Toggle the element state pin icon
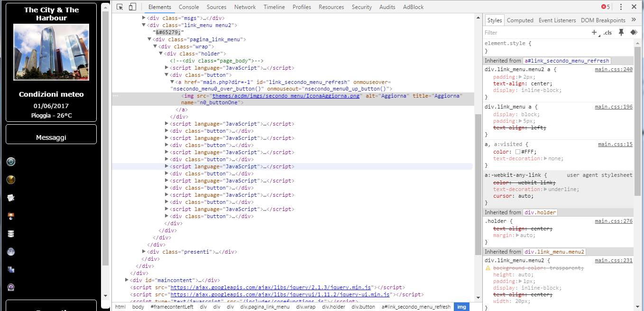 tap(621, 32)
